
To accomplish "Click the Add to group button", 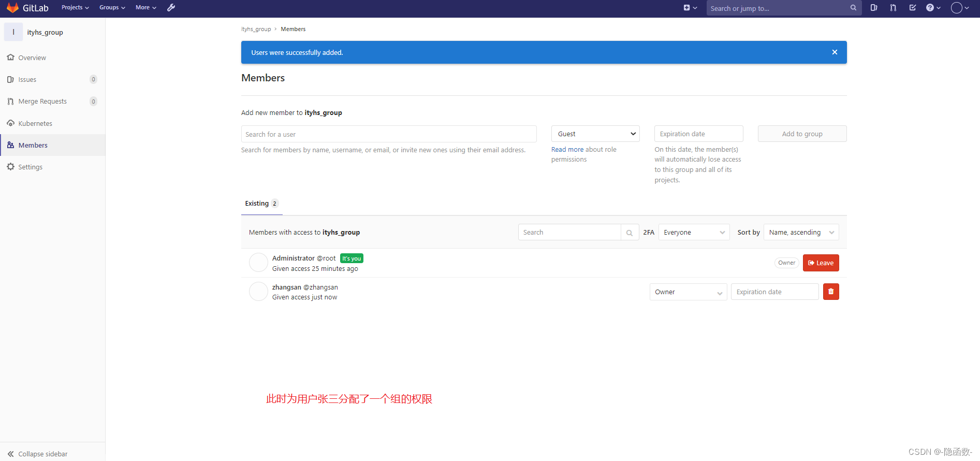I will pyautogui.click(x=802, y=134).
